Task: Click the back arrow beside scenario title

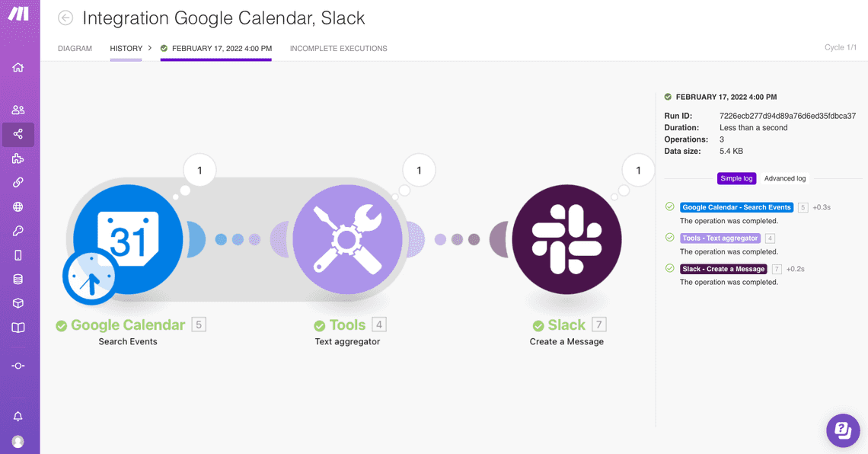Action: [65, 18]
